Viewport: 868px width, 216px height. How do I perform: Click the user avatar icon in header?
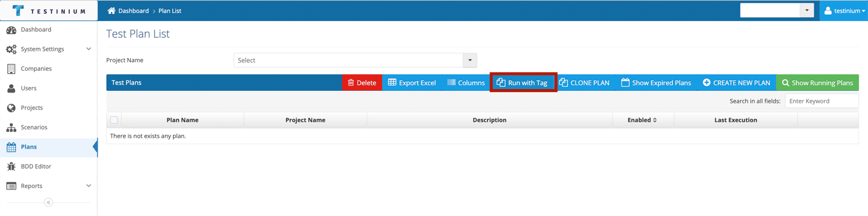click(828, 10)
